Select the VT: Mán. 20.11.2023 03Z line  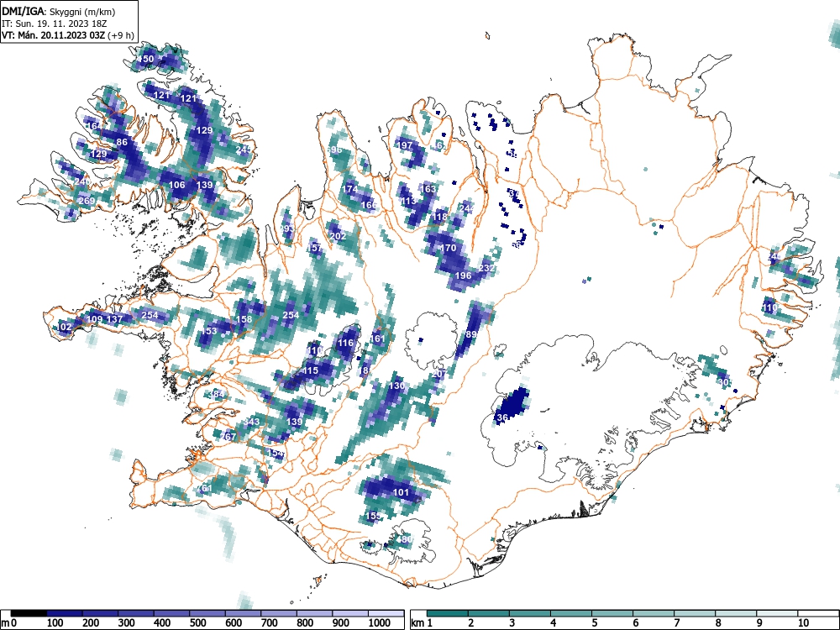coord(68,35)
